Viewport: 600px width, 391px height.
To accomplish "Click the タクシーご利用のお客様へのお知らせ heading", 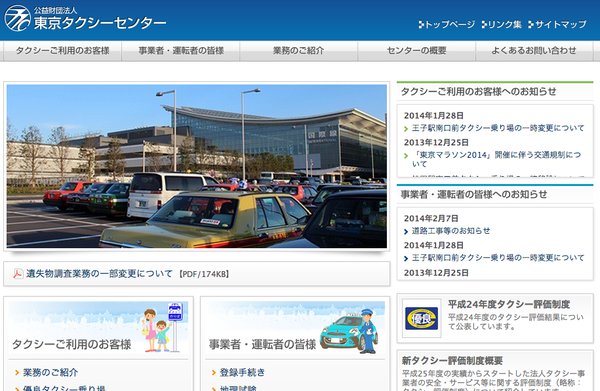I will pyautogui.click(x=478, y=91).
